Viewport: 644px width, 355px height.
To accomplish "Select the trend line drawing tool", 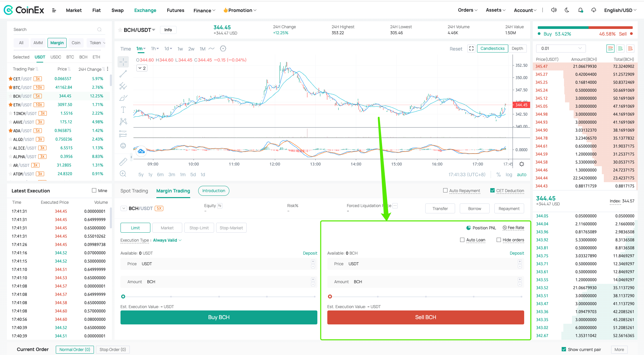I will [123, 74].
